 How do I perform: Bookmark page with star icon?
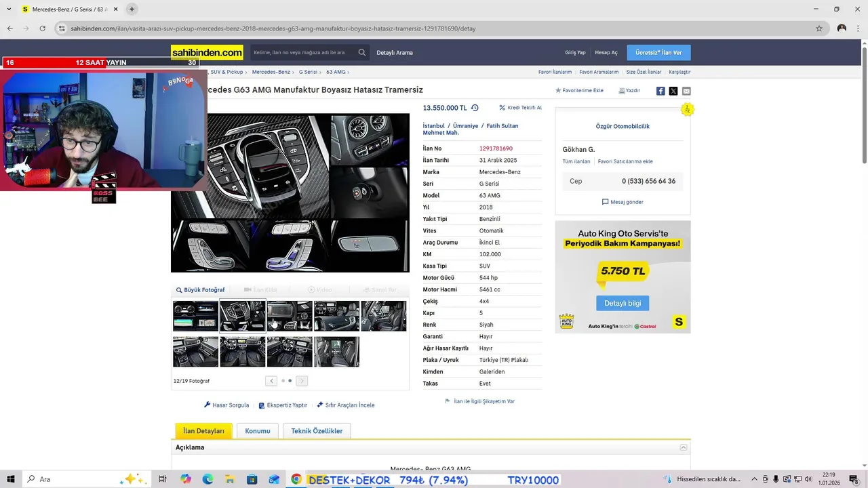(819, 28)
